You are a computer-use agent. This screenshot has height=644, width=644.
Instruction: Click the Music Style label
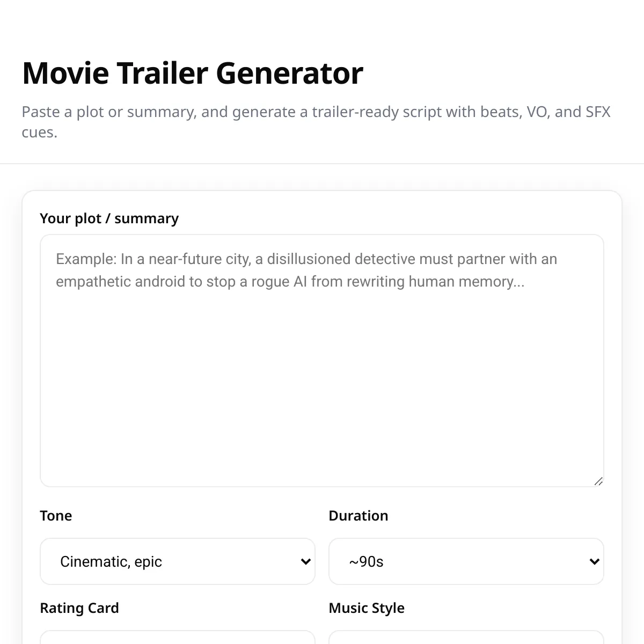(367, 608)
